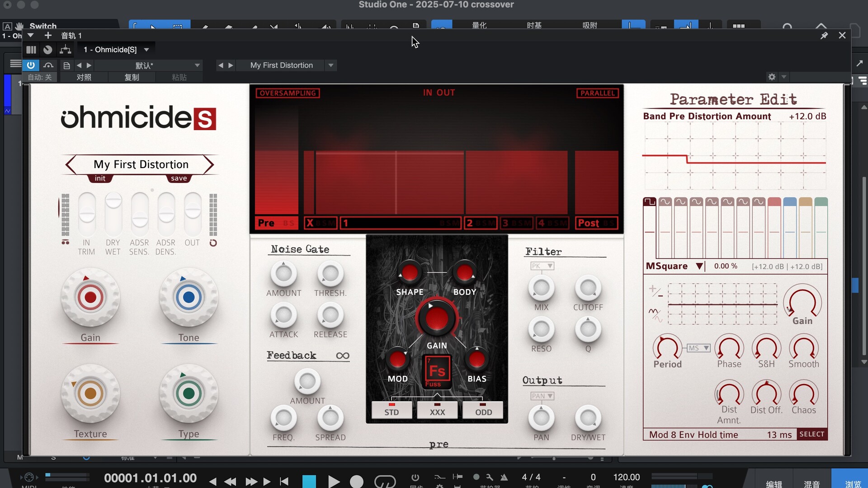Click the init preset button
The height and width of the screenshot is (488, 868).
pyautogui.click(x=100, y=178)
